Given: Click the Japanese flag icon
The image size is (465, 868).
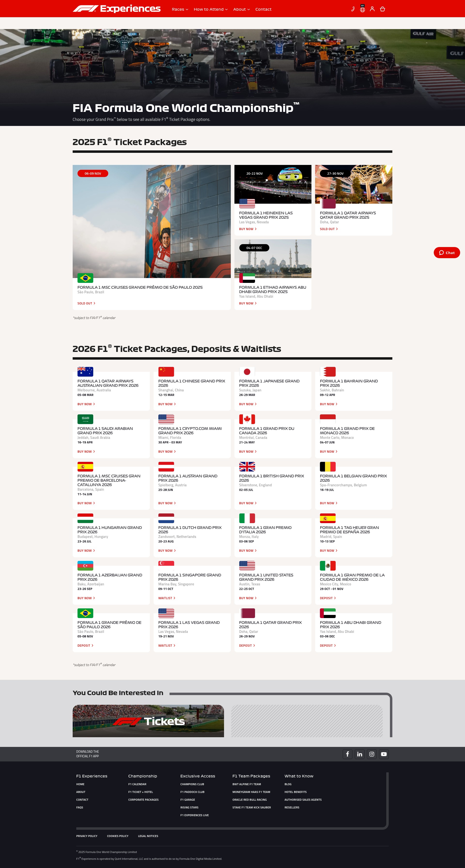Looking at the screenshot, I should coord(247,372).
